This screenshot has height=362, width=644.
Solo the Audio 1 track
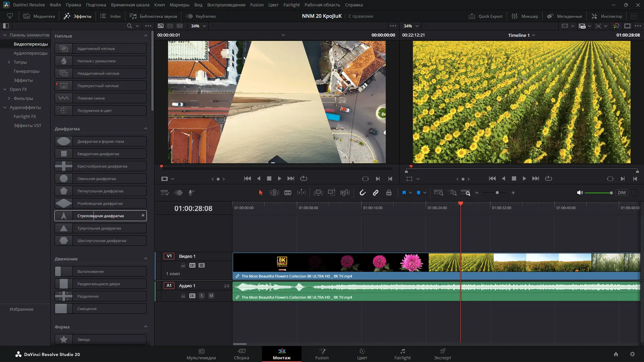click(202, 296)
